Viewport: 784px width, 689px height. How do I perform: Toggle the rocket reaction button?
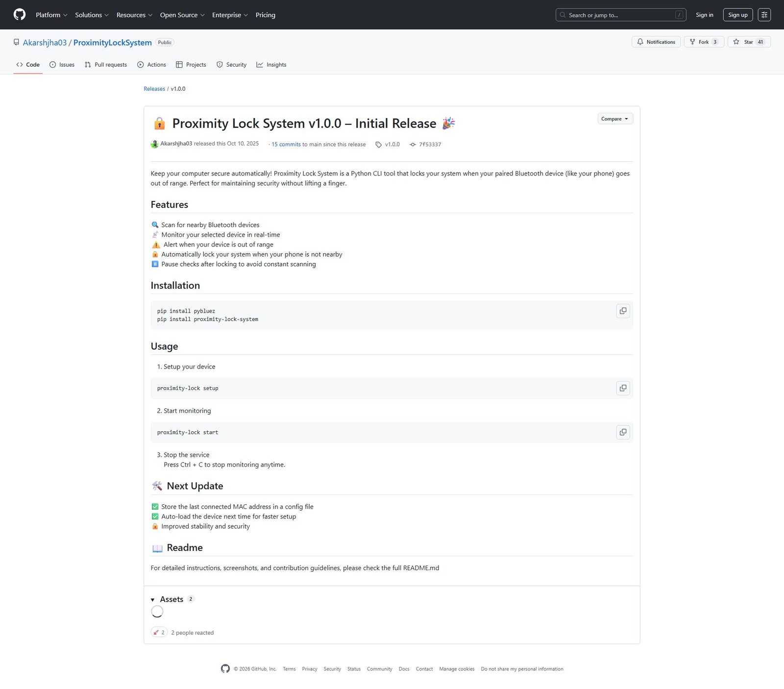(159, 633)
